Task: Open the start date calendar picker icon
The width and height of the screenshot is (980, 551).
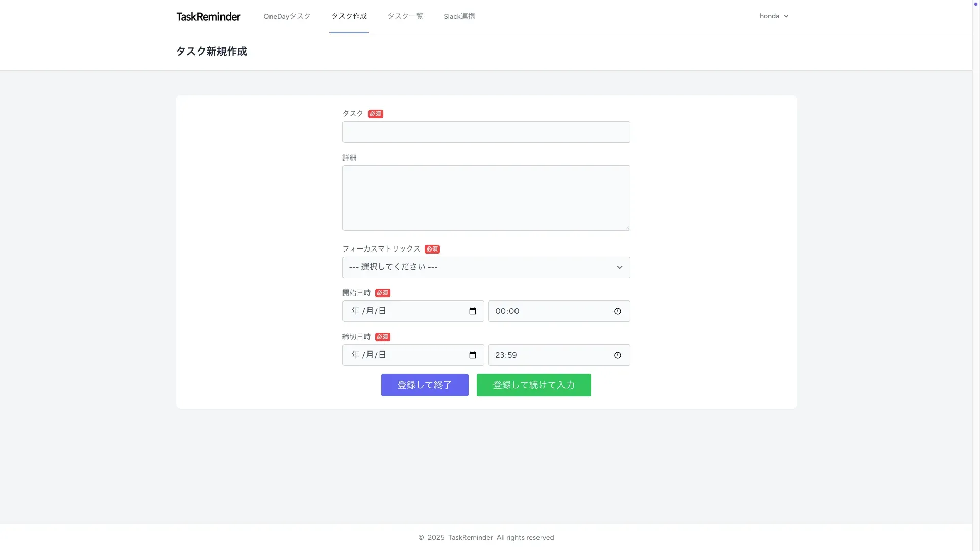Action: click(473, 311)
